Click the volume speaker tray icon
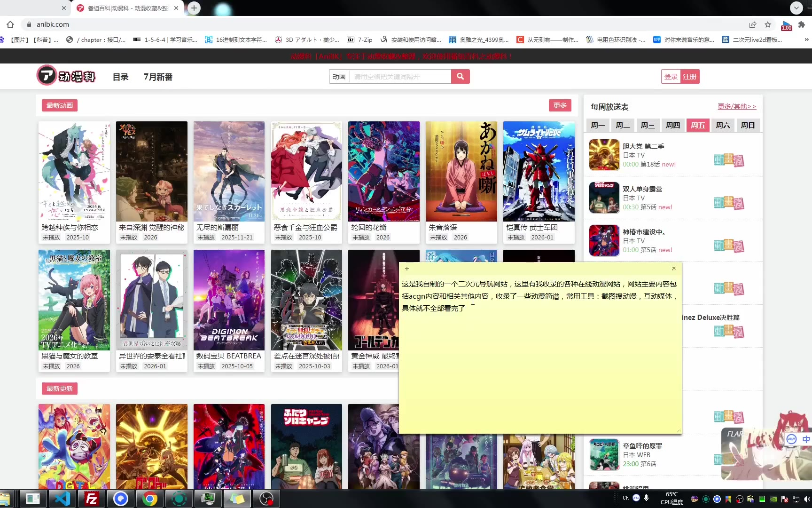This screenshot has width=812, height=508. [x=807, y=499]
